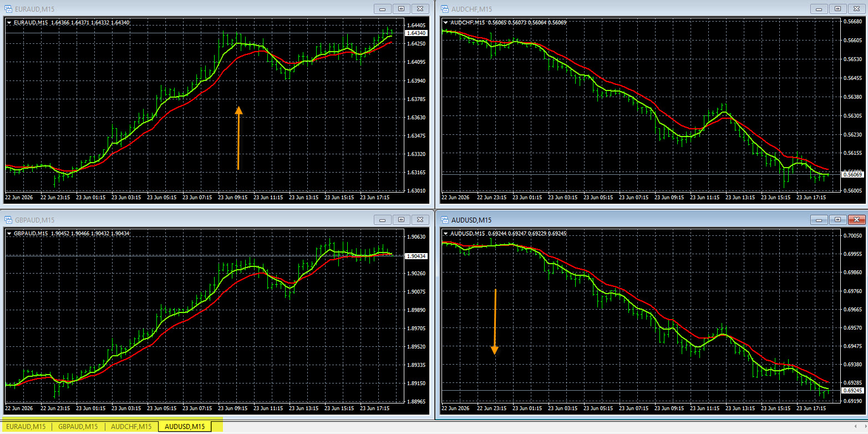Screen dimensions: 868x434
Task: Minimize the EURAUD chart window
Action: 382,8
